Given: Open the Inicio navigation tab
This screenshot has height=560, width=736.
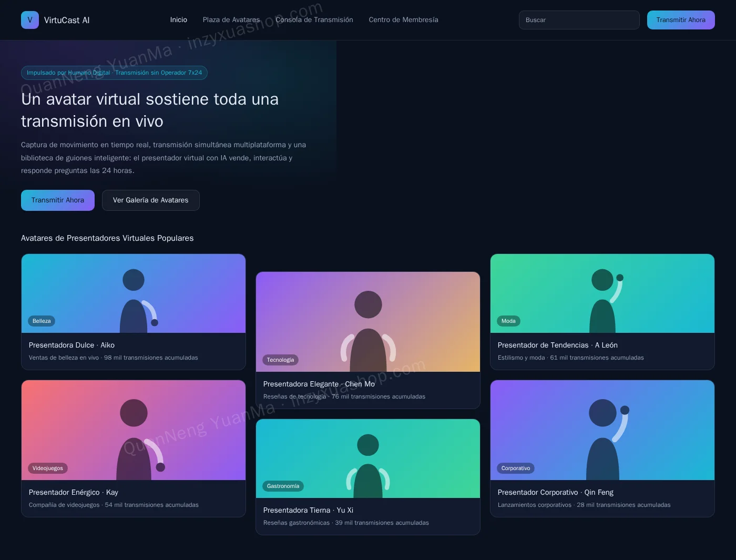Looking at the screenshot, I should (179, 20).
